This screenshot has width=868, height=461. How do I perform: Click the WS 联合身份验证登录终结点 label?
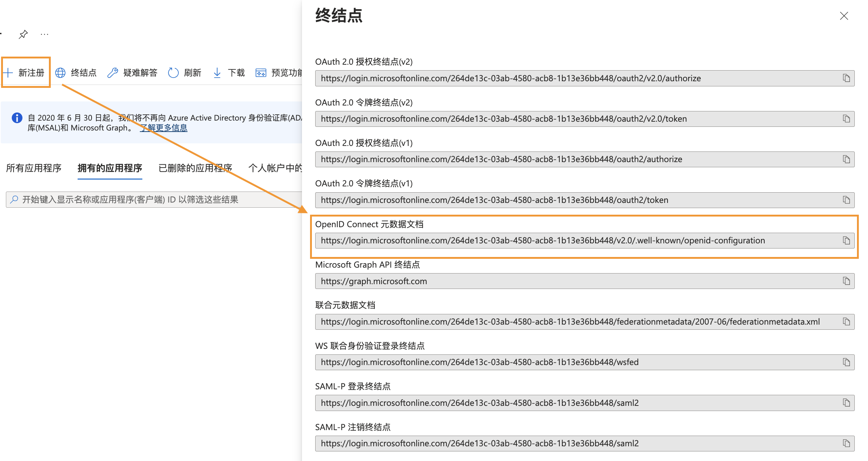[370, 346]
